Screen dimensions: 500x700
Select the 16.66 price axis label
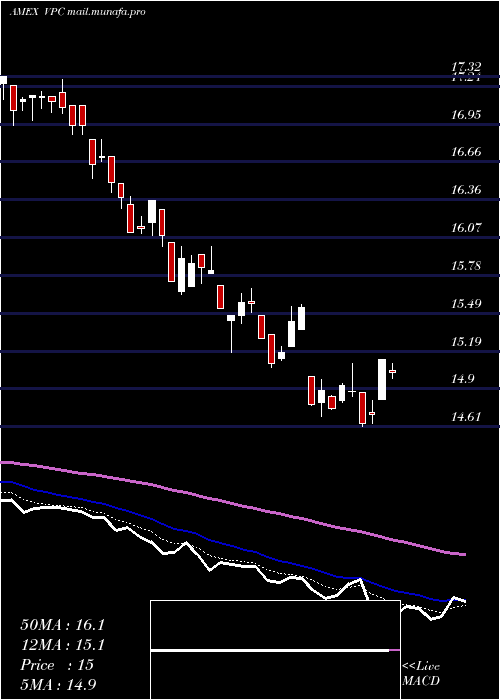point(466,152)
